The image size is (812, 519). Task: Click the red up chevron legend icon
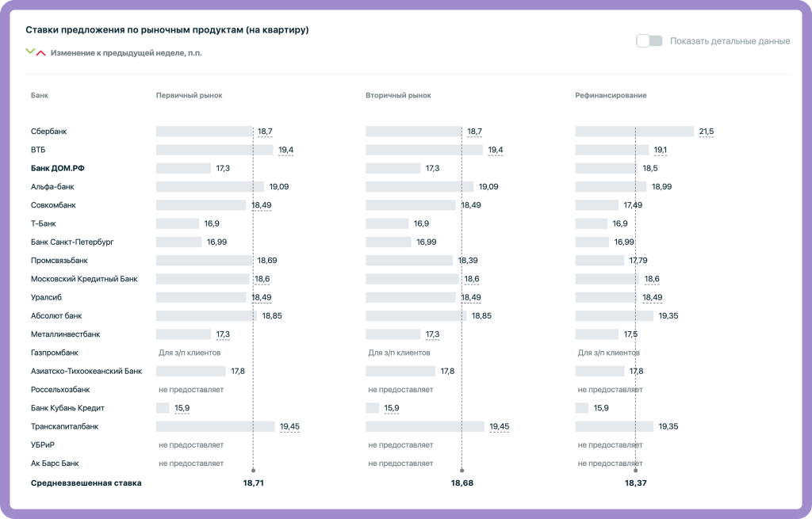(x=41, y=53)
